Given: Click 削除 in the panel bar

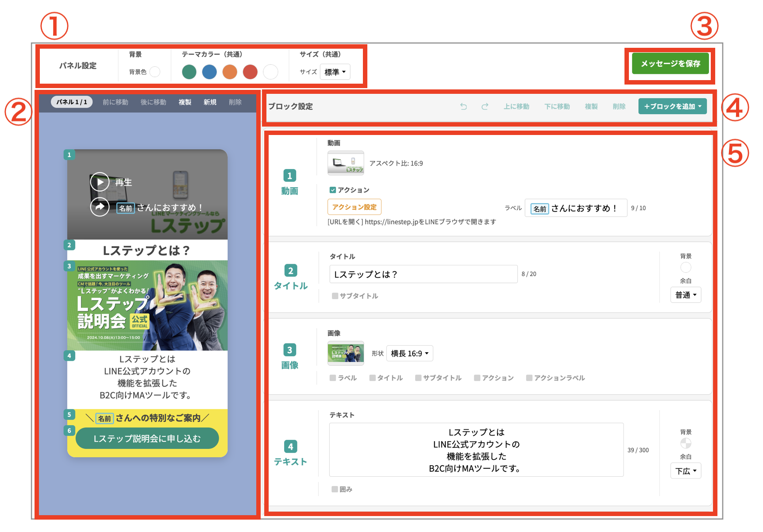Looking at the screenshot, I should click(x=235, y=102).
